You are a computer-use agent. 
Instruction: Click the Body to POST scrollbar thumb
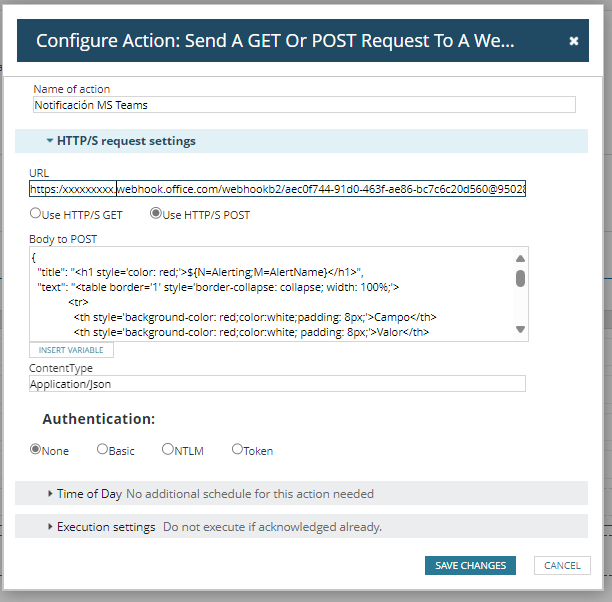(520, 278)
